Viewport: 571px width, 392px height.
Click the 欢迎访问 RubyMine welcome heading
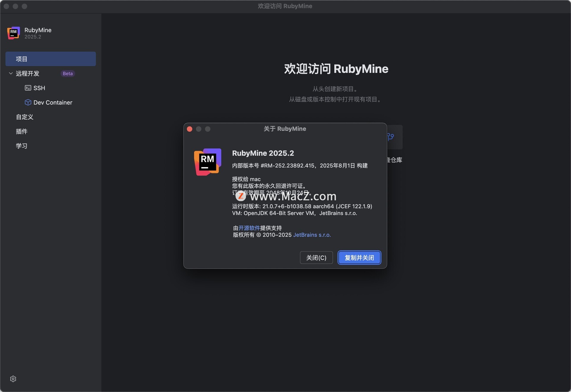(x=336, y=69)
